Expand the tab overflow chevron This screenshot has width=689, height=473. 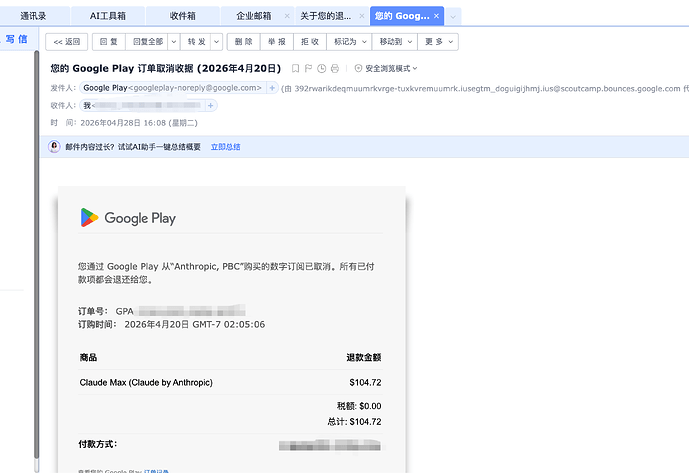pos(453,17)
